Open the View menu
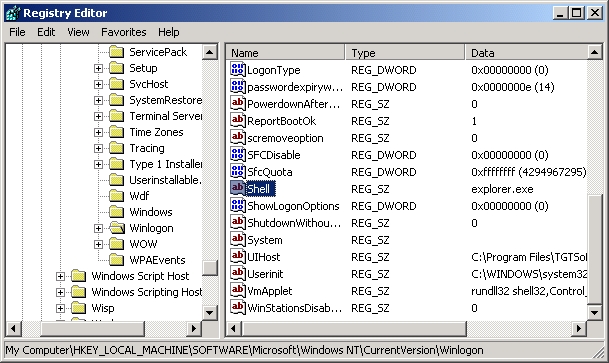Viewport: 609px width, 363px height. point(78,32)
